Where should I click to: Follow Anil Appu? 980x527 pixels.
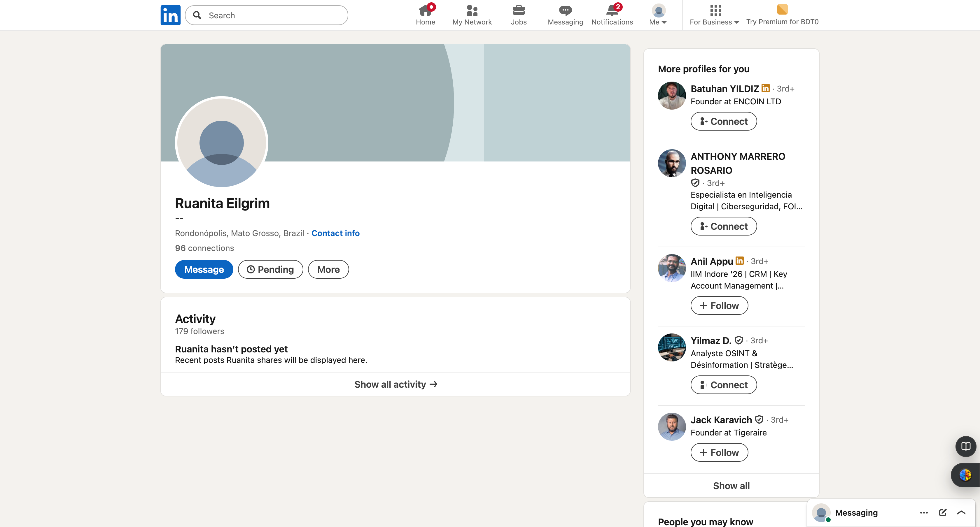(x=719, y=305)
